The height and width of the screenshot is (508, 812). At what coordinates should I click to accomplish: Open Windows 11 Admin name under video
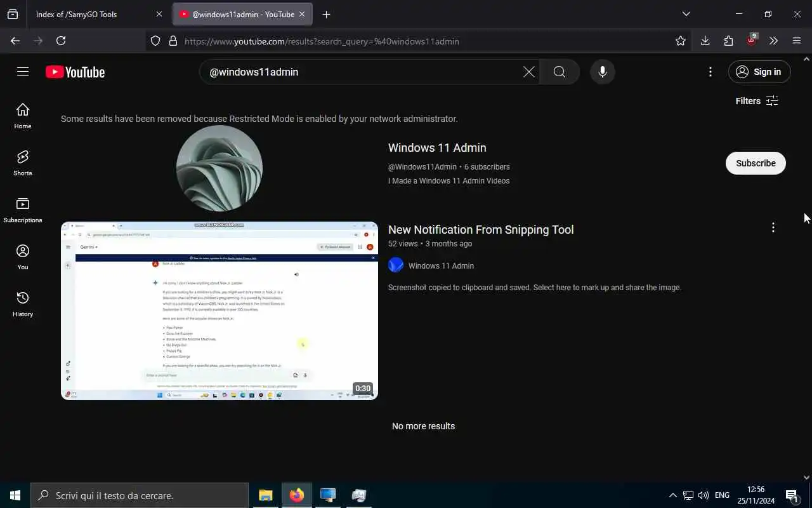[x=441, y=266]
